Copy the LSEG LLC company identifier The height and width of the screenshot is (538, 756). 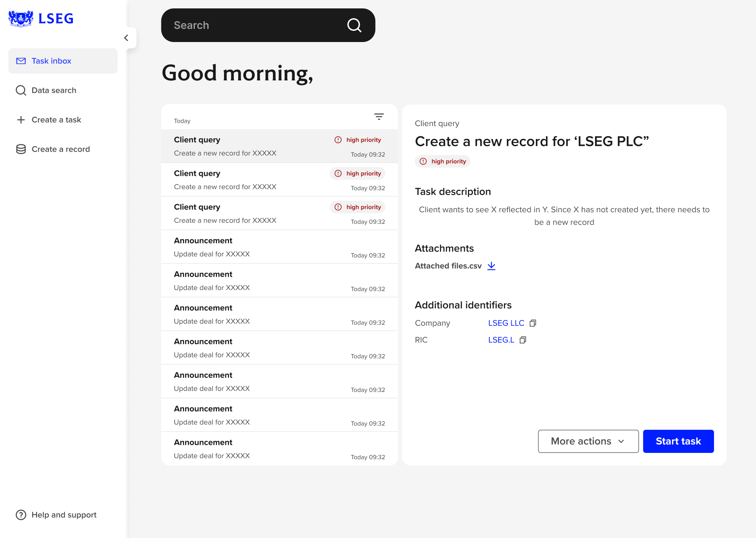click(x=533, y=323)
